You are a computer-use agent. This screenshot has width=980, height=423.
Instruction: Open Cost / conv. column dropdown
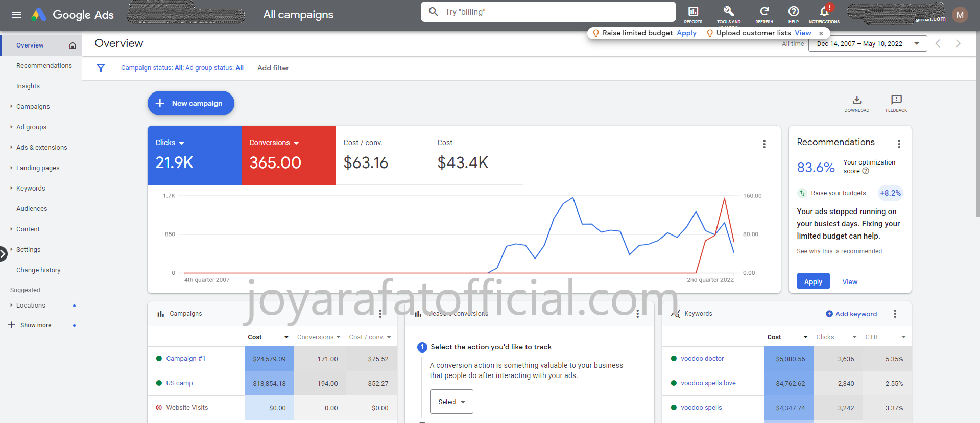coord(370,337)
